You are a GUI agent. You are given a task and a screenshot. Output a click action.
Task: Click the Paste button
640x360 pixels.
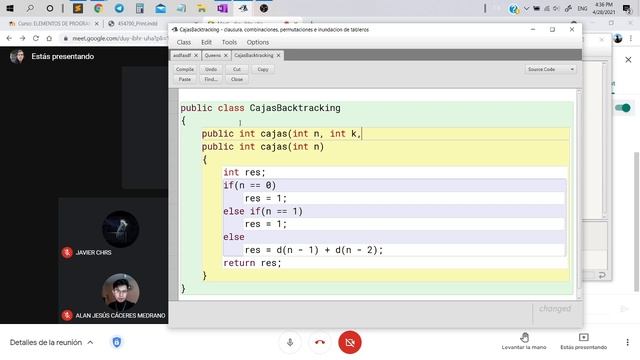pyautogui.click(x=184, y=79)
